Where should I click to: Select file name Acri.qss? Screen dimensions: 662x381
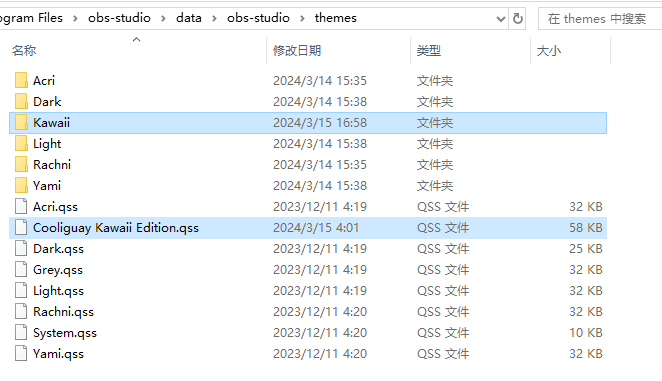[x=55, y=207]
